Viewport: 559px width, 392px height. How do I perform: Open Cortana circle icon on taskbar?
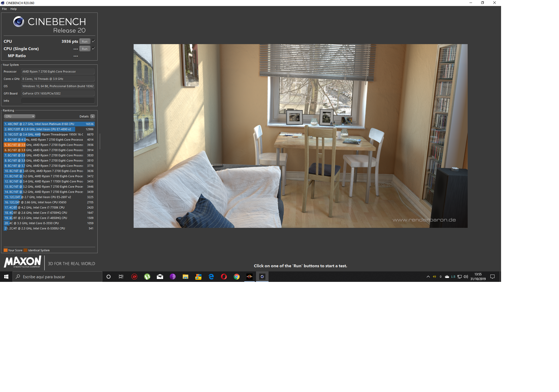click(109, 277)
